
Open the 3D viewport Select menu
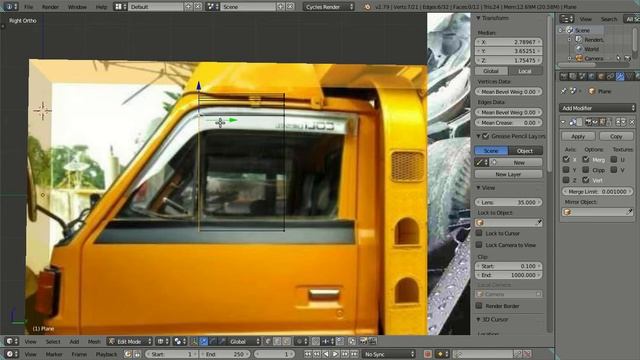tap(53, 341)
